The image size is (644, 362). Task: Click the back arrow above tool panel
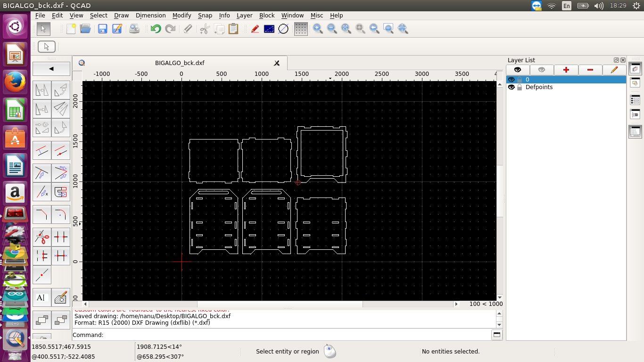(51, 69)
